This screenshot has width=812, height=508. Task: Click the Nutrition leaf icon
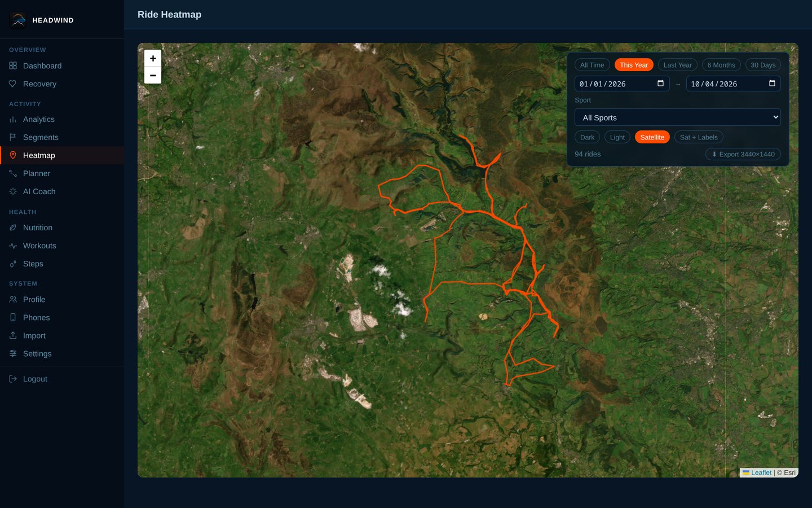point(13,228)
